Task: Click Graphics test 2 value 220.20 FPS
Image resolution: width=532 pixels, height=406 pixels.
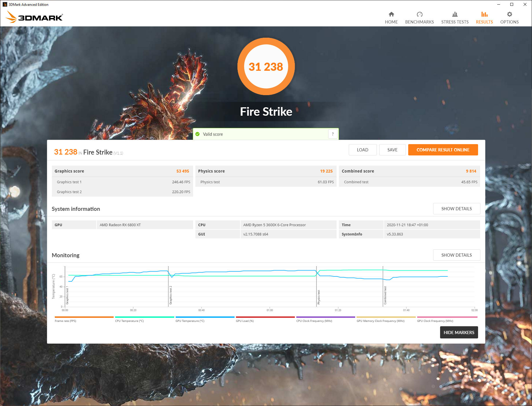Action: point(181,192)
